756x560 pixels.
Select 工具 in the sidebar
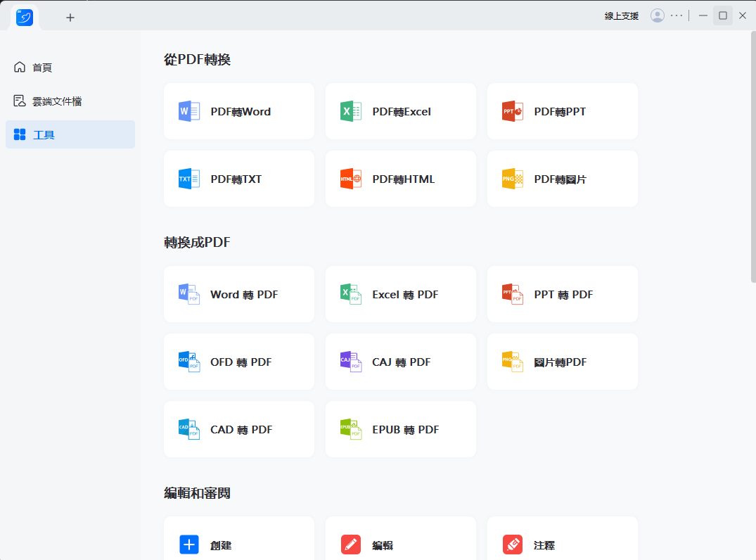[44, 134]
